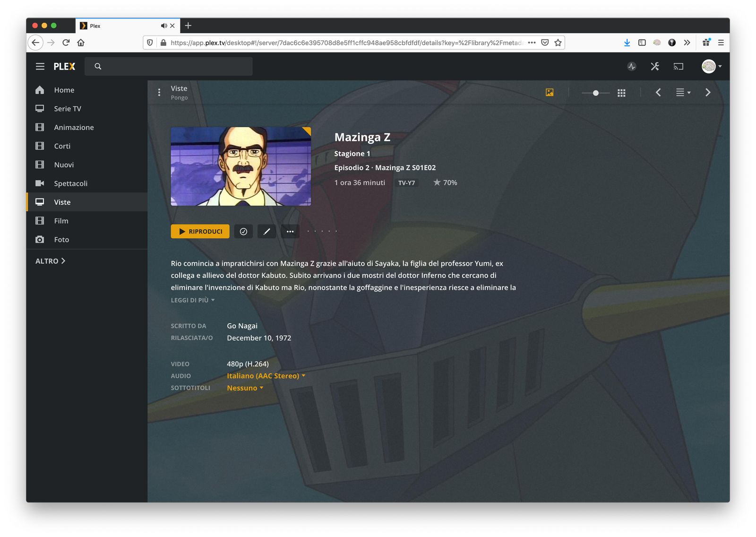This screenshot has width=756, height=537.
Task: Switch to grid view icon
Action: click(x=622, y=93)
